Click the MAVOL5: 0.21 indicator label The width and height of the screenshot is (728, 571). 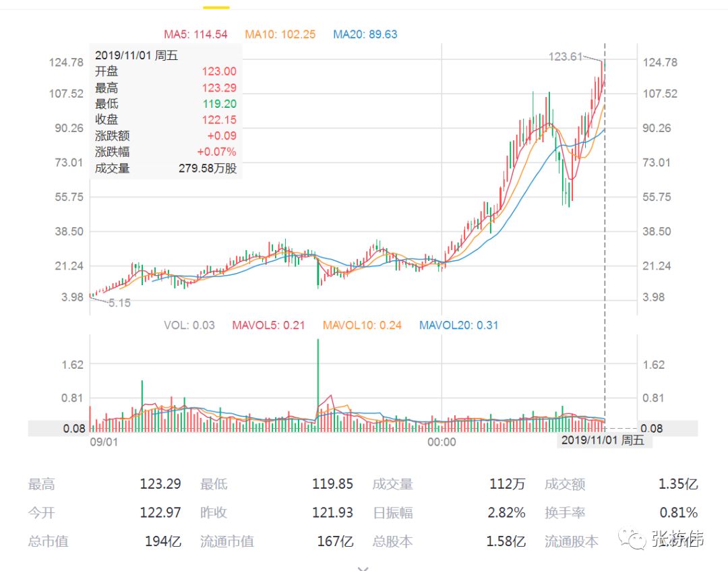pos(268,326)
